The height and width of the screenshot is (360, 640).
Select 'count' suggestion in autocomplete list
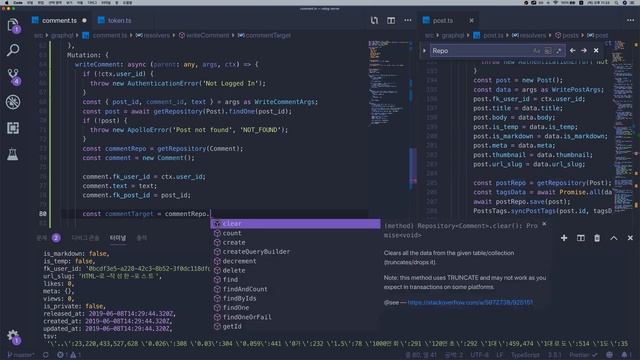point(296,233)
